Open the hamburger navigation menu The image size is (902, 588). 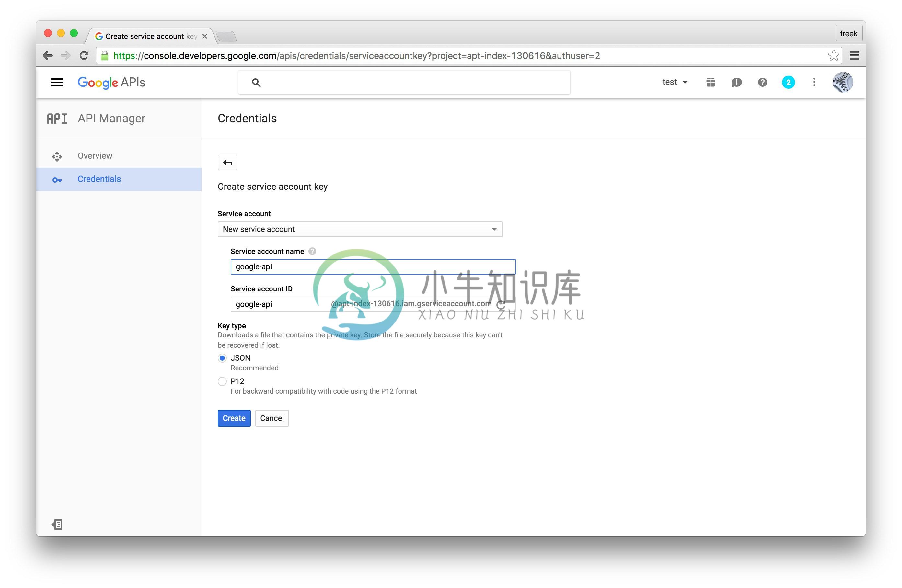(x=57, y=82)
